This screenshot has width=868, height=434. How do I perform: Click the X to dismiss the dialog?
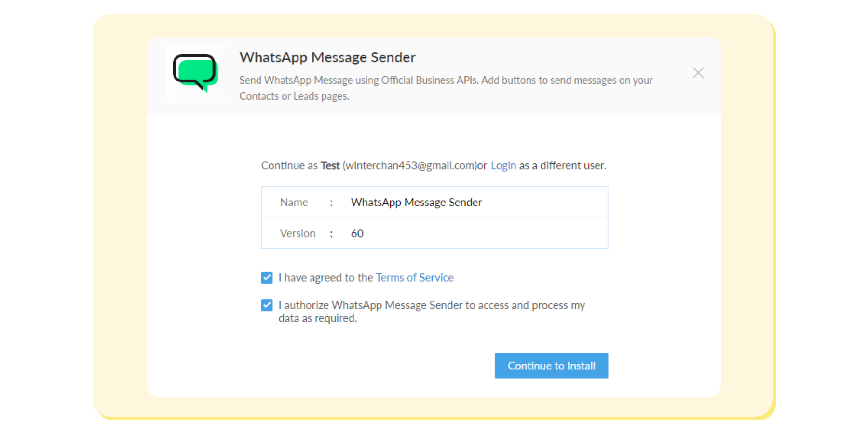tap(698, 73)
